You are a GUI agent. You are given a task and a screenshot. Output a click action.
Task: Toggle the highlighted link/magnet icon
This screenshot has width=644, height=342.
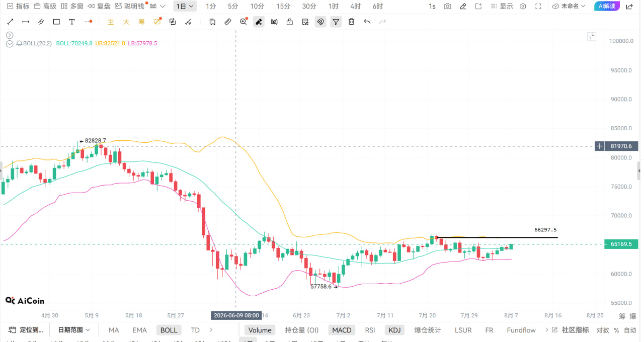tap(320, 22)
